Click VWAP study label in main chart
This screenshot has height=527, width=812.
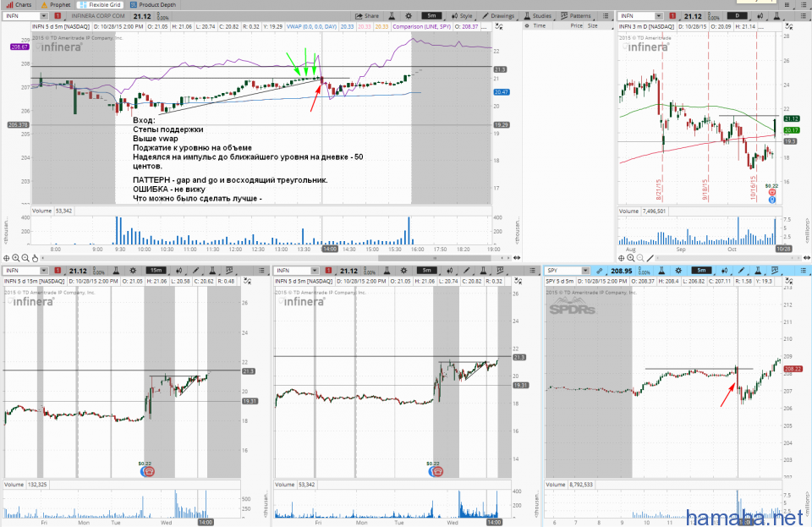pos(312,26)
